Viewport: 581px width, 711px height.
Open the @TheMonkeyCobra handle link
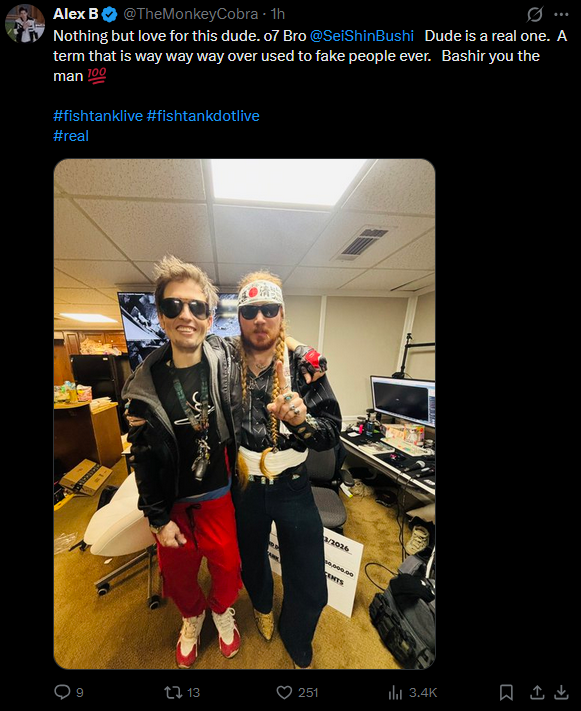(190, 14)
